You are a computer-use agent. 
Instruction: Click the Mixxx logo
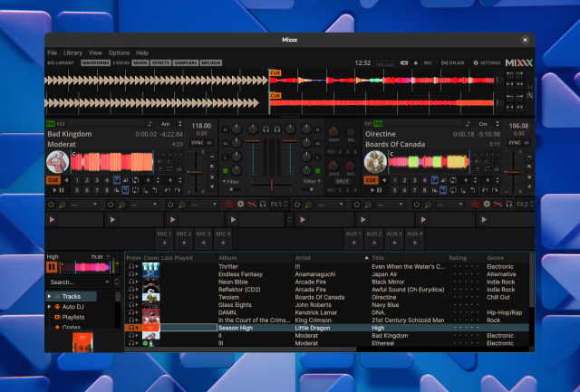coord(517,63)
